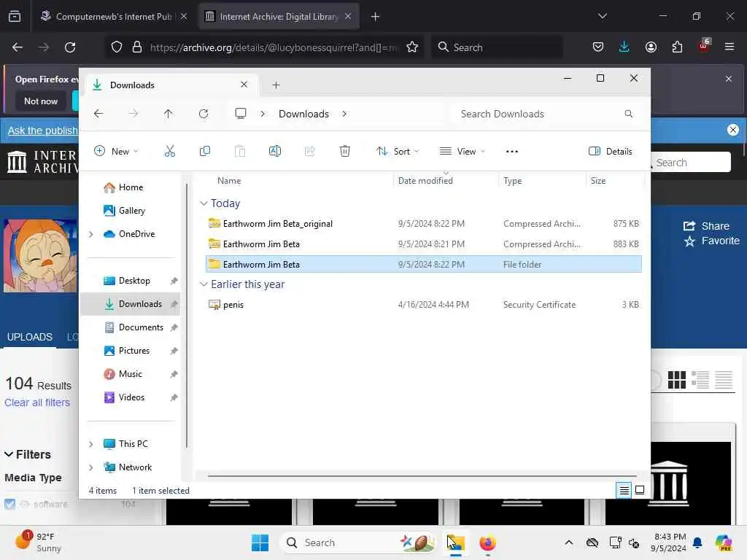
Task: Open Firefox hamburger application menu
Action: [729, 47]
